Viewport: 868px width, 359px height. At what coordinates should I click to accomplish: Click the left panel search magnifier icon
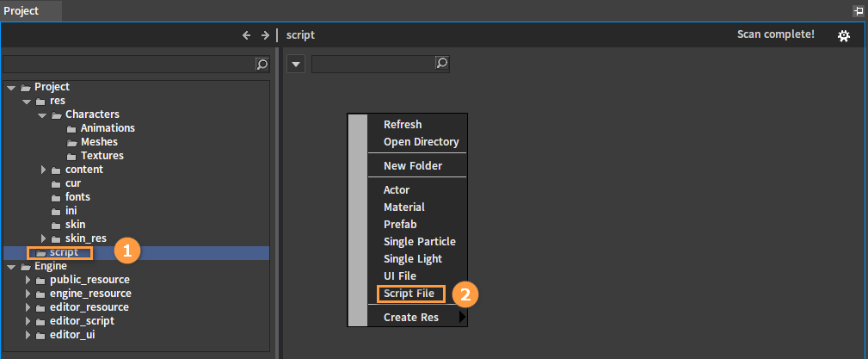[x=262, y=64]
